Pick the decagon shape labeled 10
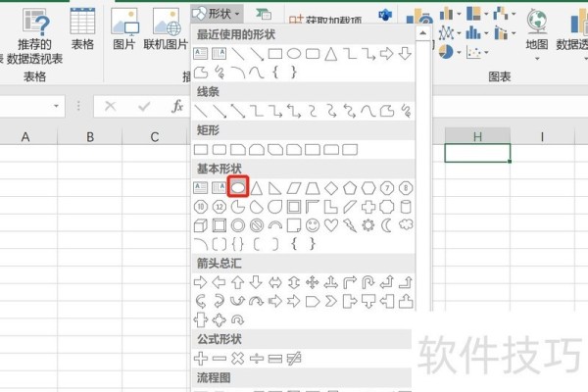Image resolution: width=588 pixels, height=392 pixels. tap(201, 207)
